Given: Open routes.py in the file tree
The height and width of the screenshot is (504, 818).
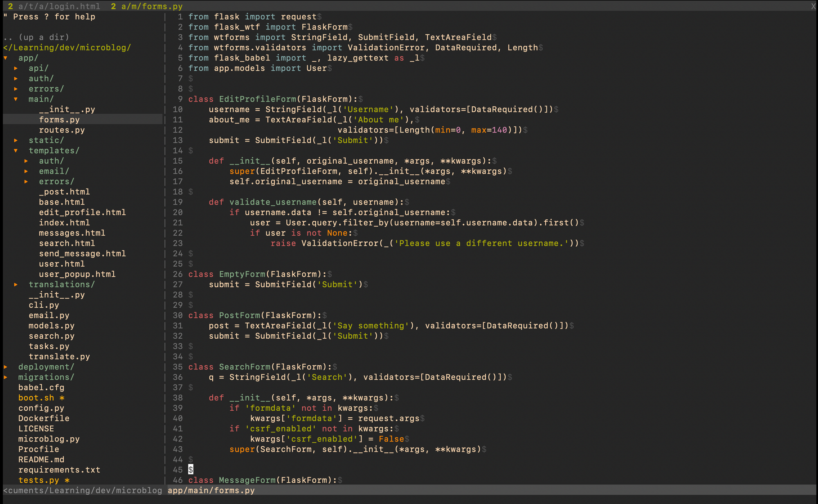Looking at the screenshot, I should pyautogui.click(x=62, y=130).
